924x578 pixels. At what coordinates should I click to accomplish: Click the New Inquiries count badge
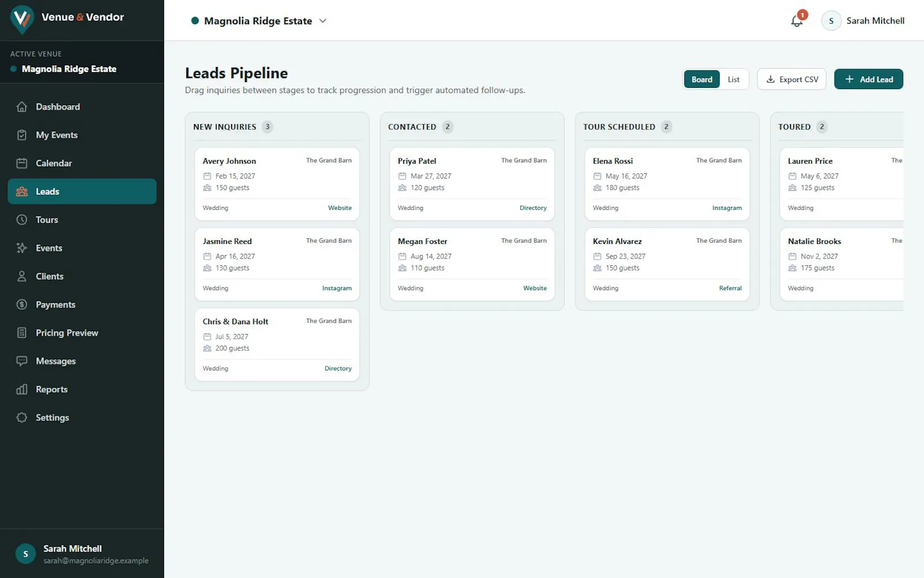point(267,127)
